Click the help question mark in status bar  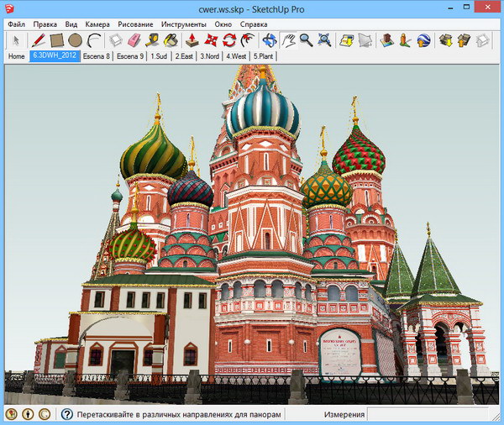(67, 414)
